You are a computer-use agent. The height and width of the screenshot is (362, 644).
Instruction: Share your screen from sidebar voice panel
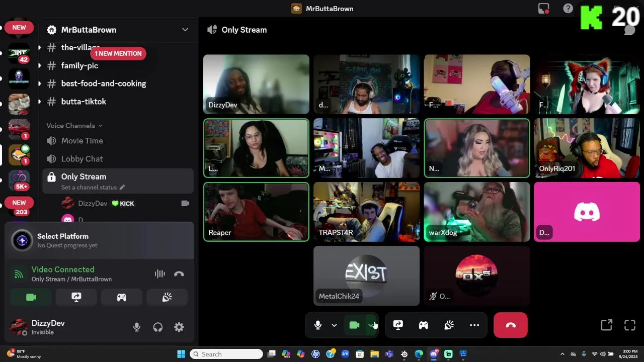click(x=76, y=298)
